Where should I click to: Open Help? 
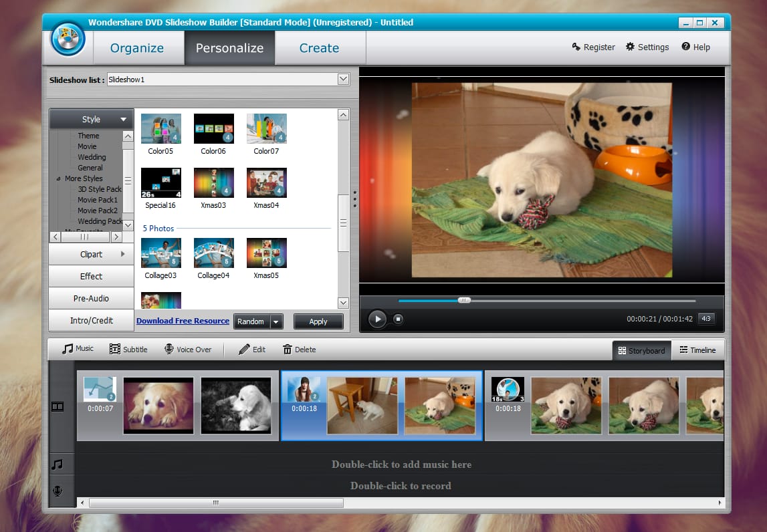tap(695, 47)
